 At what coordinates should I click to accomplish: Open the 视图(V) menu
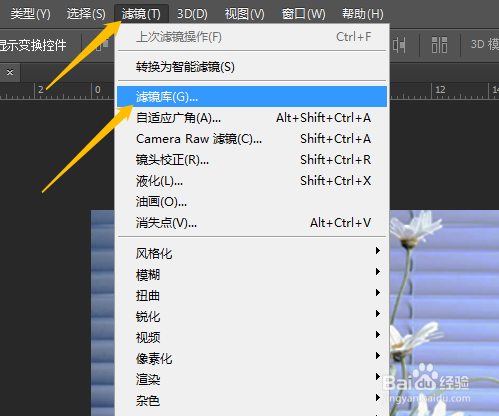[244, 14]
